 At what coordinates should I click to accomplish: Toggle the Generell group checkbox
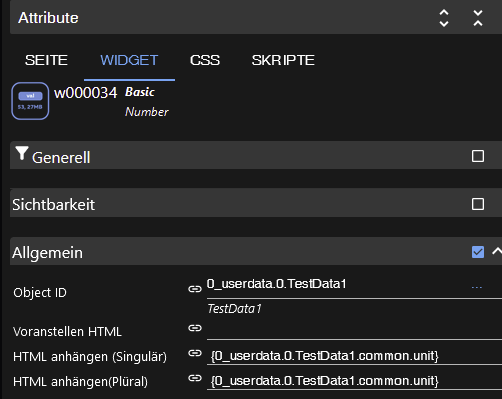(x=478, y=156)
